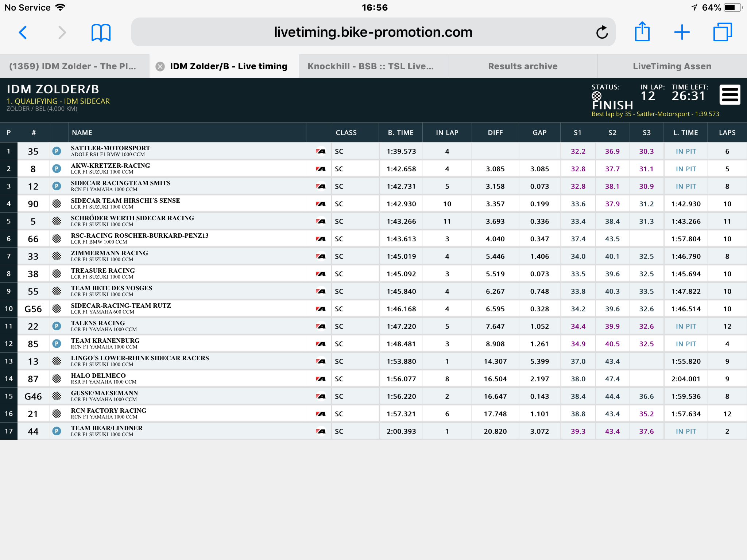Image resolution: width=747 pixels, height=560 pixels.
Task: Click the IN LAP column header
Action: pos(447,133)
